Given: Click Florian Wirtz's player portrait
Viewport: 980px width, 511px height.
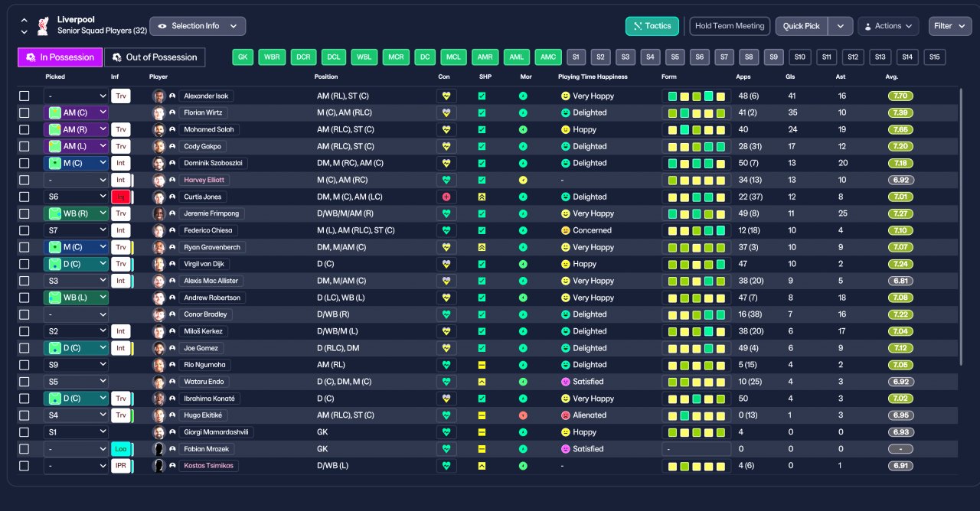Looking at the screenshot, I should 158,112.
